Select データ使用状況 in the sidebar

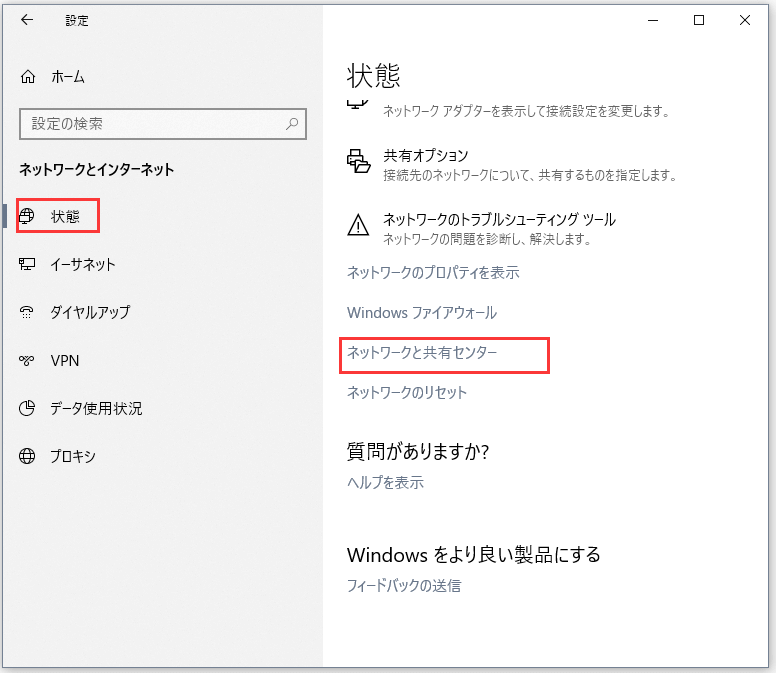[96, 408]
